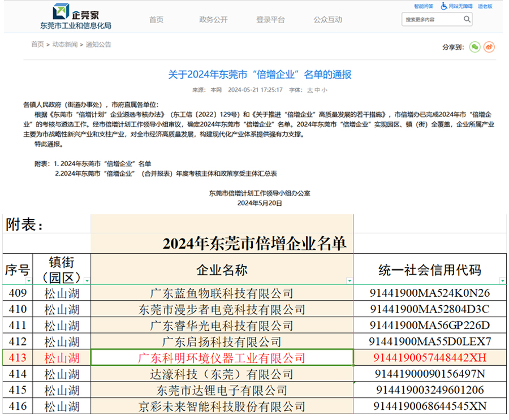This screenshot has height=420, width=509.
Task: Select large font size 大
Action: click(x=310, y=90)
